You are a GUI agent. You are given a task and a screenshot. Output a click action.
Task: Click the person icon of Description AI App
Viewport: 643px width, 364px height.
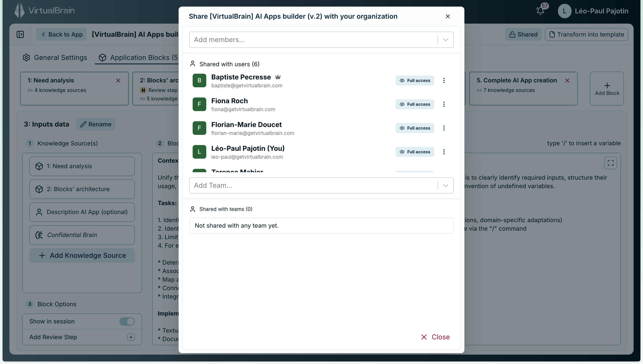click(39, 212)
